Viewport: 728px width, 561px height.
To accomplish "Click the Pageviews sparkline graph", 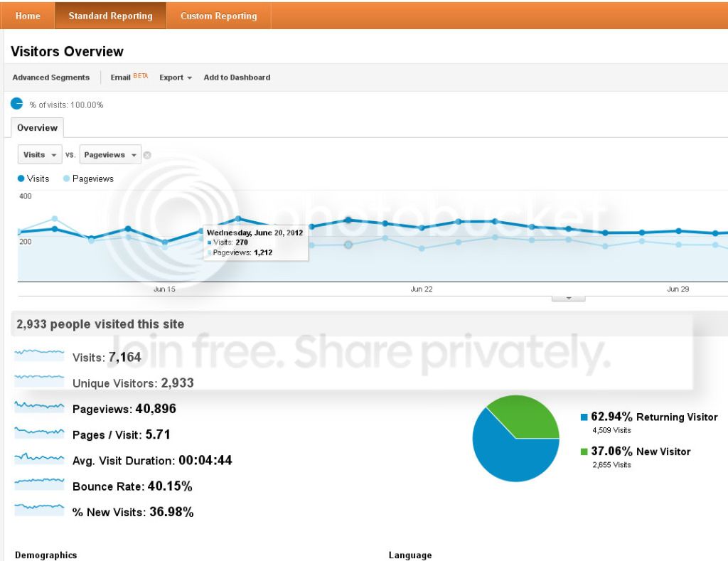I will point(39,405).
